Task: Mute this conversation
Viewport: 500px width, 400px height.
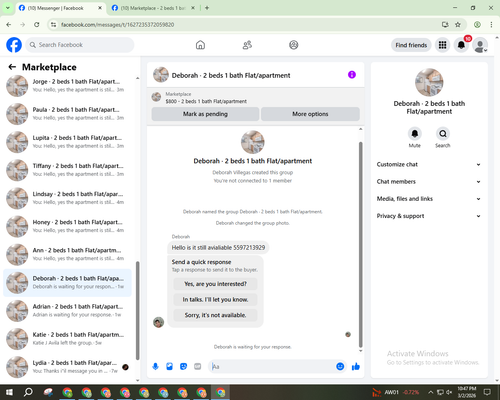Action: pos(415,134)
